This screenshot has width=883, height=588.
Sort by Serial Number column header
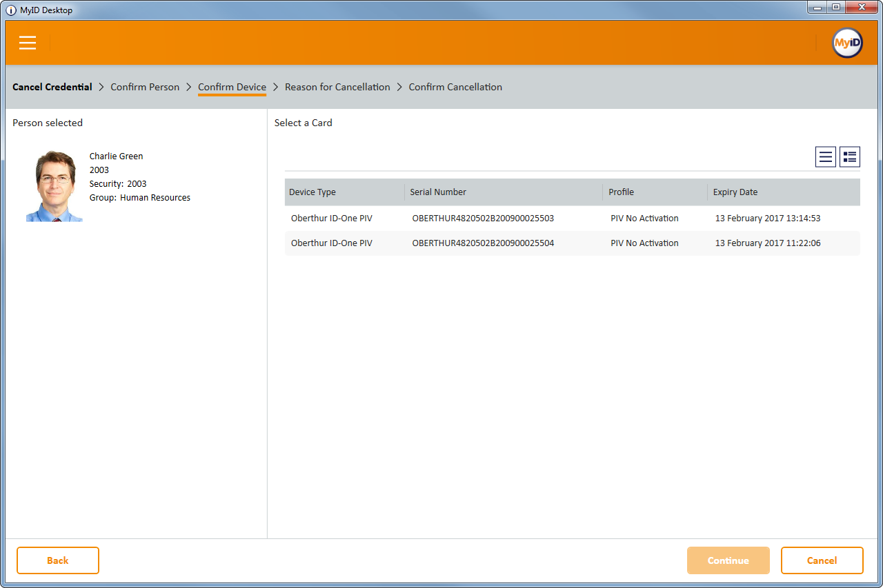click(438, 192)
